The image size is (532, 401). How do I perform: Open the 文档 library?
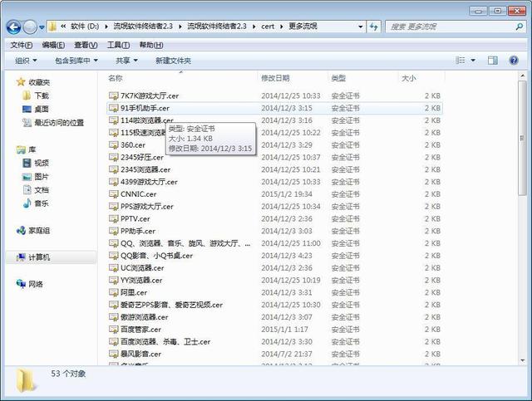tap(36, 190)
